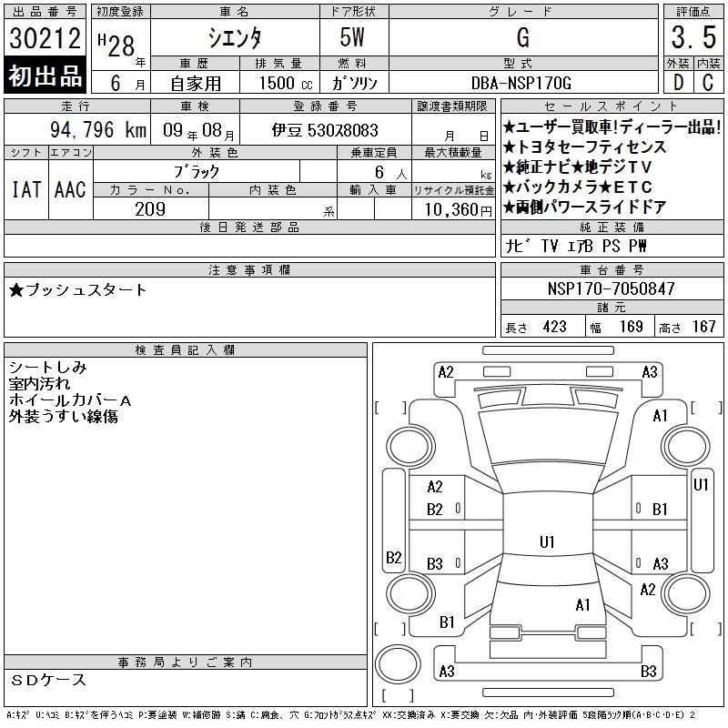Click the B3 mark on rear bumper
Viewport: 728px width, 728px height.
[x=649, y=671]
